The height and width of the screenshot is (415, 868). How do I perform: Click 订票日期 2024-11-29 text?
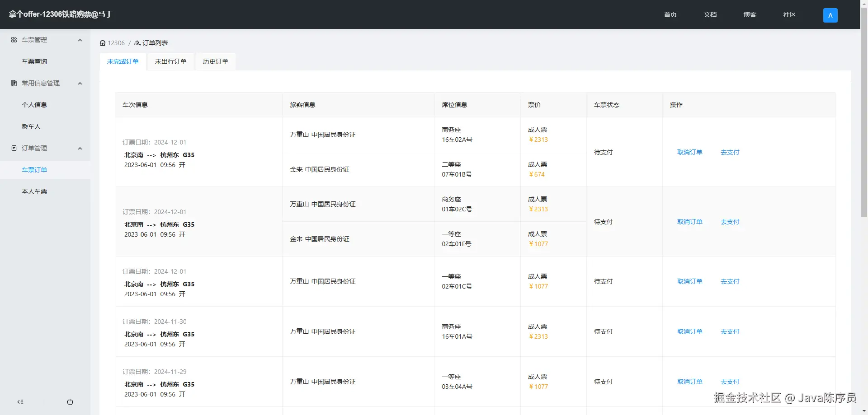click(x=154, y=372)
